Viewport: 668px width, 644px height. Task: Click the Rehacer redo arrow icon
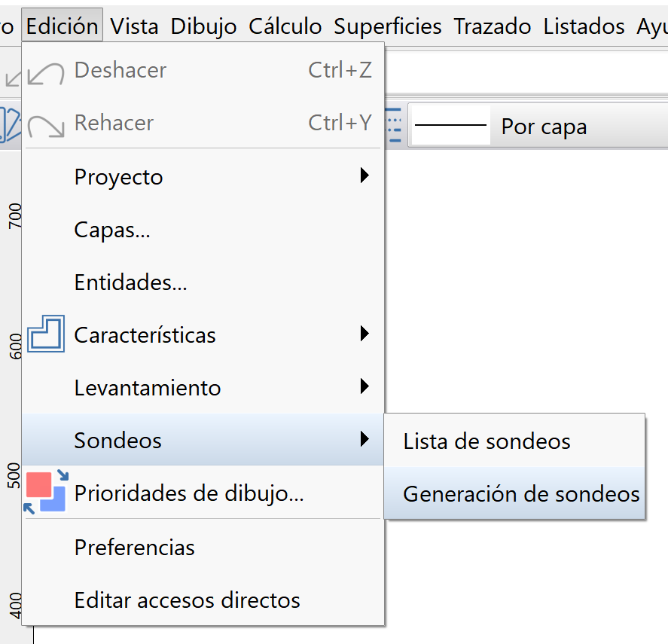(x=47, y=122)
